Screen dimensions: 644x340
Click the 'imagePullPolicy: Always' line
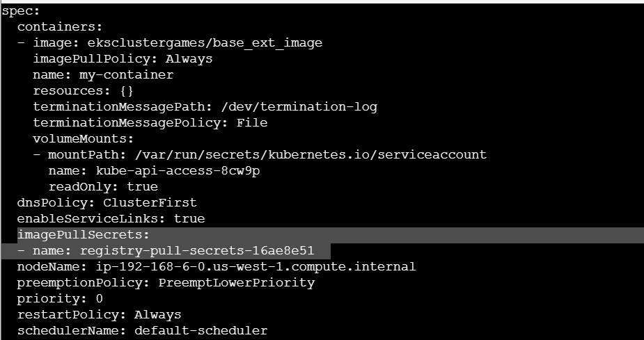pyautogui.click(x=123, y=59)
